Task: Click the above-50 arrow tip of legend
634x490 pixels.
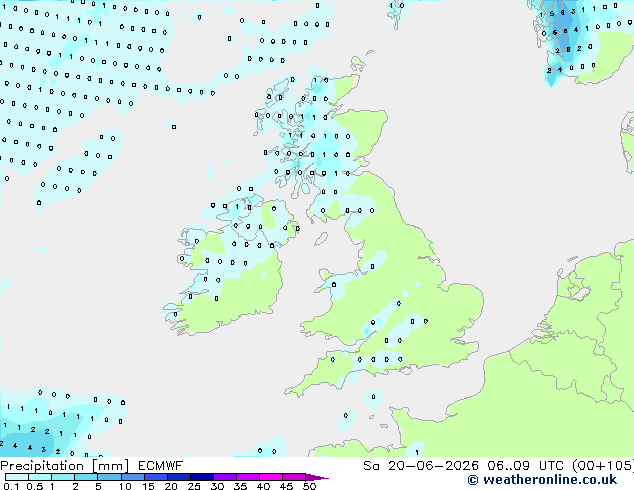Action: [317, 477]
